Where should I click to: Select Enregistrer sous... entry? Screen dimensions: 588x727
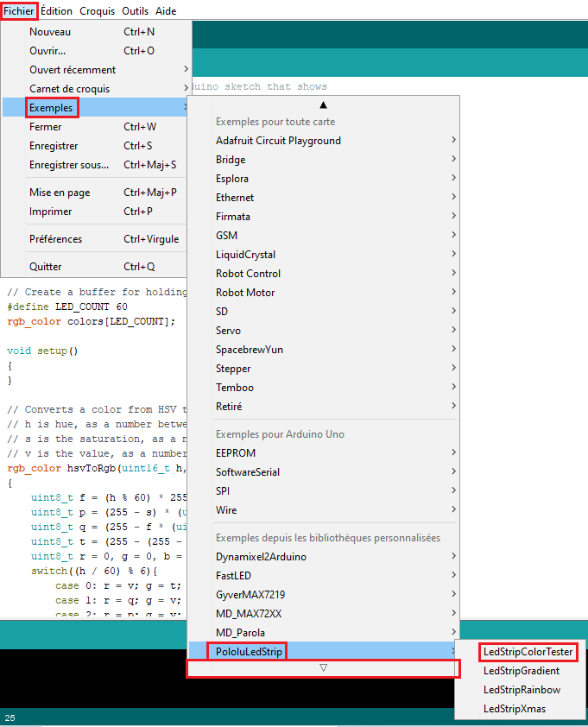click(x=96, y=165)
